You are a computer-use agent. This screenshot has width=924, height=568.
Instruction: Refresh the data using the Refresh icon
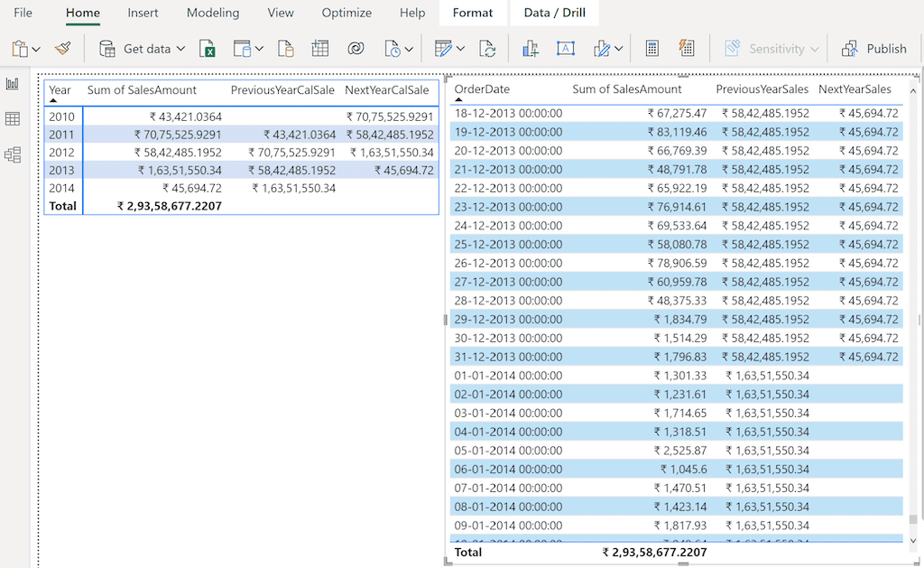(x=487, y=49)
